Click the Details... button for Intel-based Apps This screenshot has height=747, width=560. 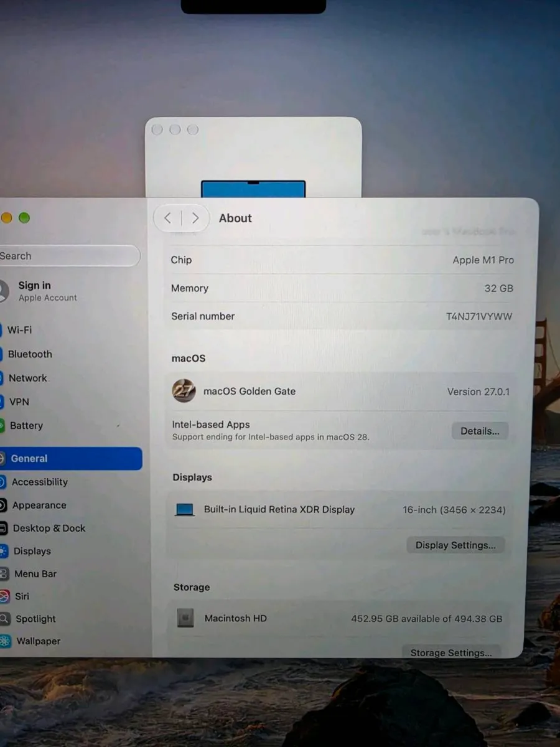pos(480,431)
